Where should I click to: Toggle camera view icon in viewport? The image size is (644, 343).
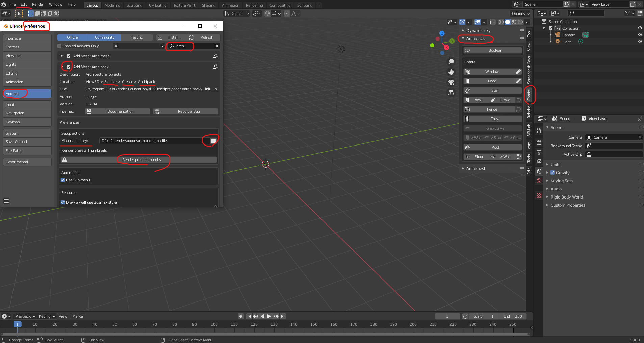(451, 82)
